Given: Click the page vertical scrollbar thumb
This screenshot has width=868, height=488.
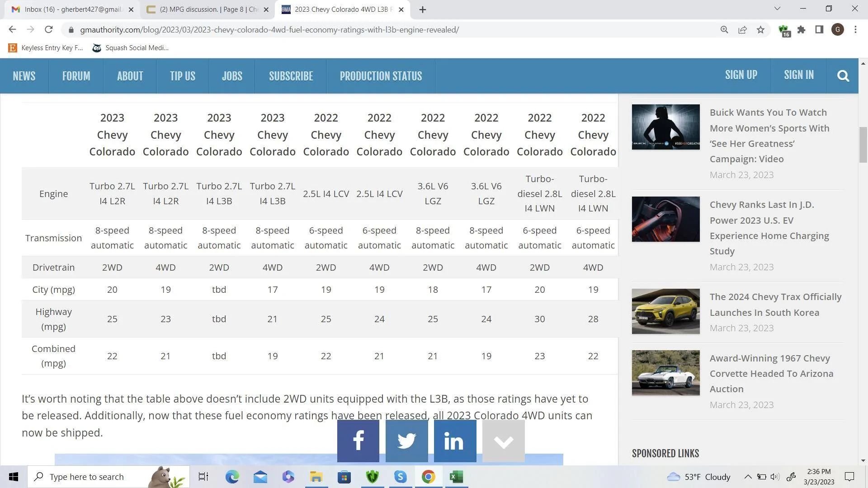Looking at the screenshot, I should (x=863, y=145).
